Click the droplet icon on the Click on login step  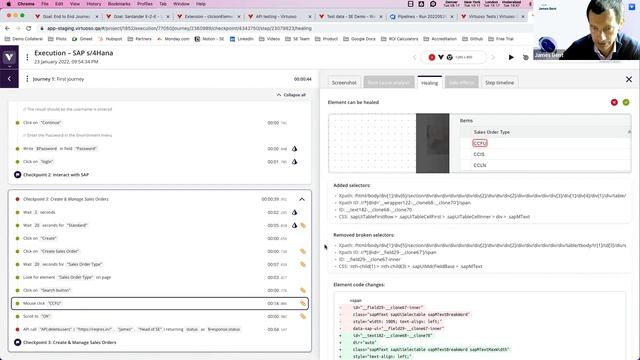coord(294,162)
